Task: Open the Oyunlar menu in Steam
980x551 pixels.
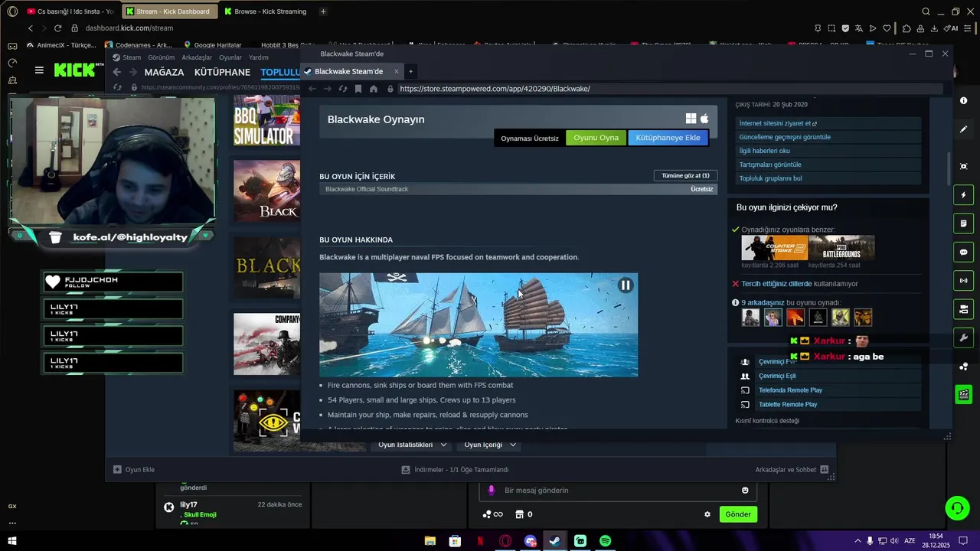Action: pos(230,57)
